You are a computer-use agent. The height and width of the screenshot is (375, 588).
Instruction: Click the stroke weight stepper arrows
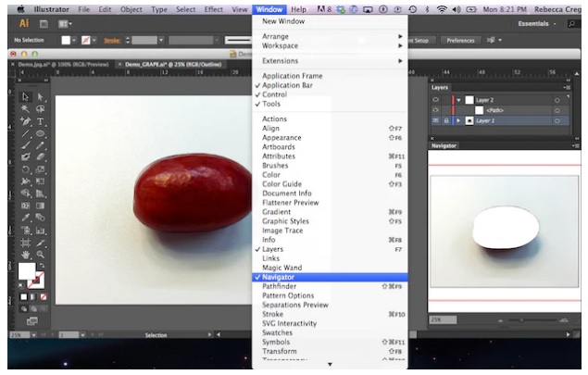128,40
